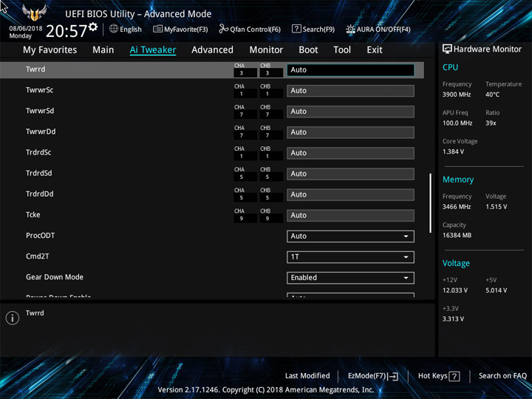Click the ProcODT dropdown arrow
Image resolution: width=532 pixels, height=399 pixels.
pos(406,236)
